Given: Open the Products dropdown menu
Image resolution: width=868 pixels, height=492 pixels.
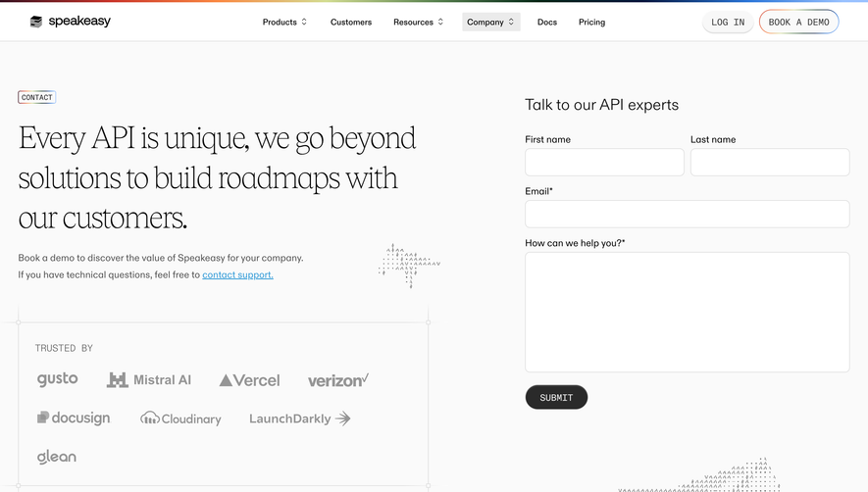Looking at the screenshot, I should [284, 23].
